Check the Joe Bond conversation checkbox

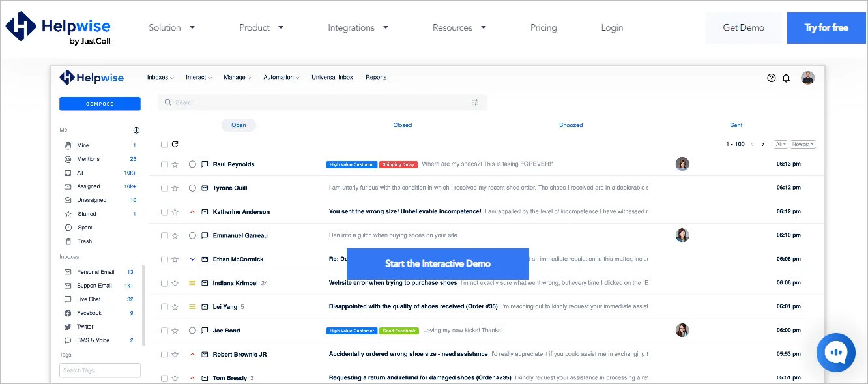point(164,331)
